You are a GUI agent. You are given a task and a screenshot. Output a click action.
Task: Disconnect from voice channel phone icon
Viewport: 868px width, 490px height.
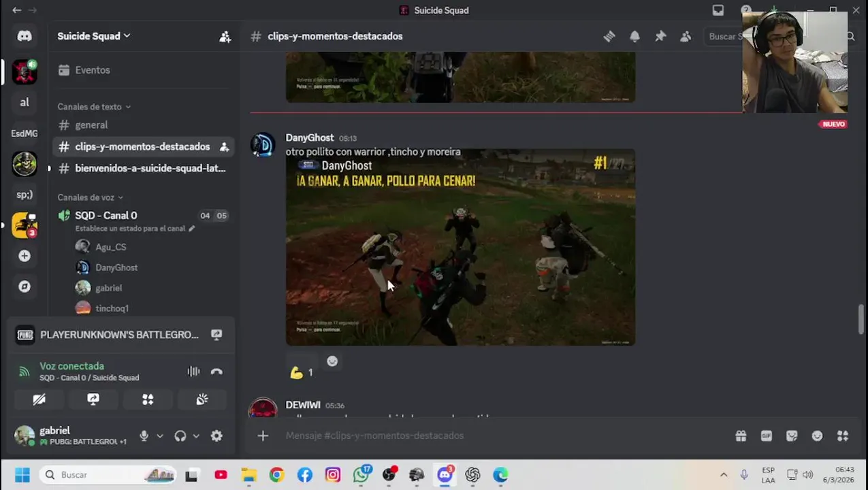click(216, 372)
